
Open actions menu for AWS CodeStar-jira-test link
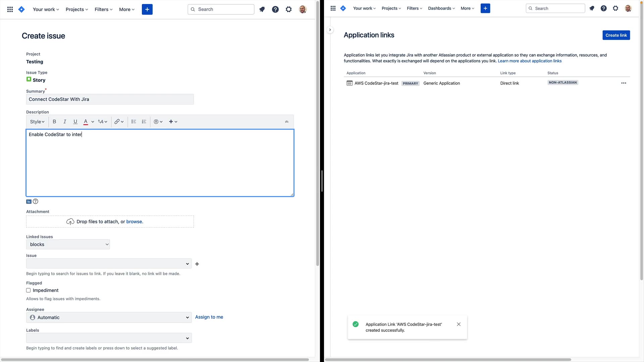[x=624, y=83]
